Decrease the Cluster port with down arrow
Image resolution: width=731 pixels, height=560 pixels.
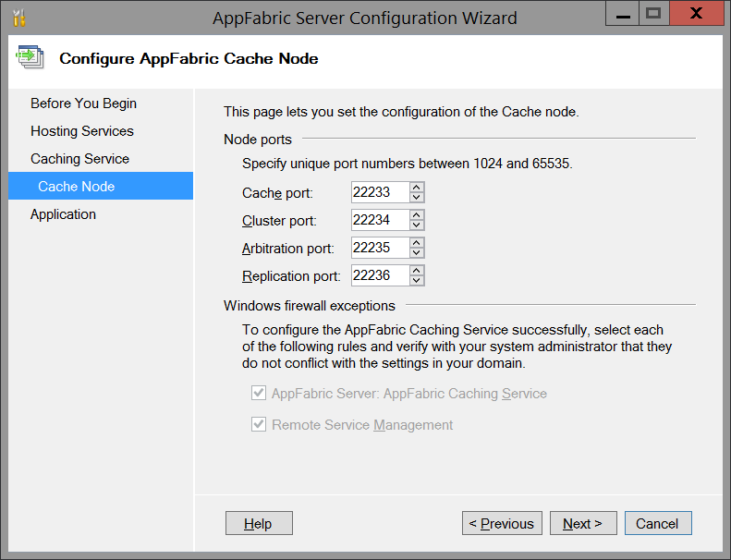(x=417, y=225)
